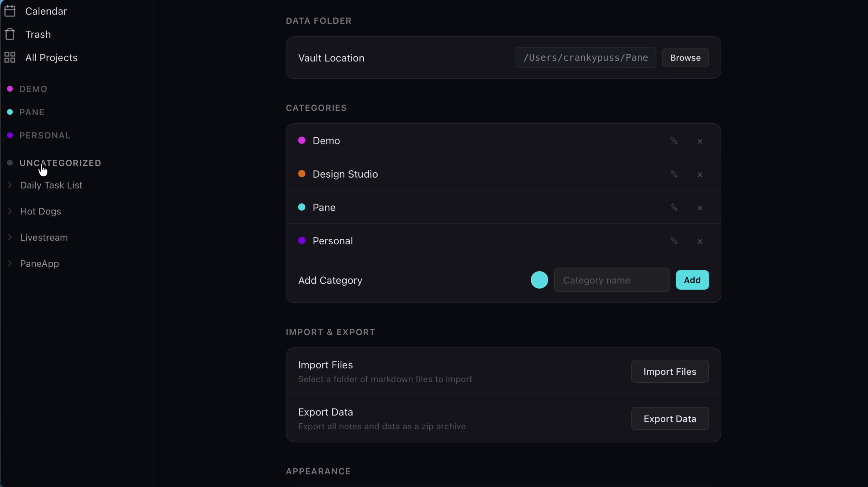Select the DEMO sidebar category
Image resolution: width=868 pixels, height=487 pixels.
pos(33,89)
